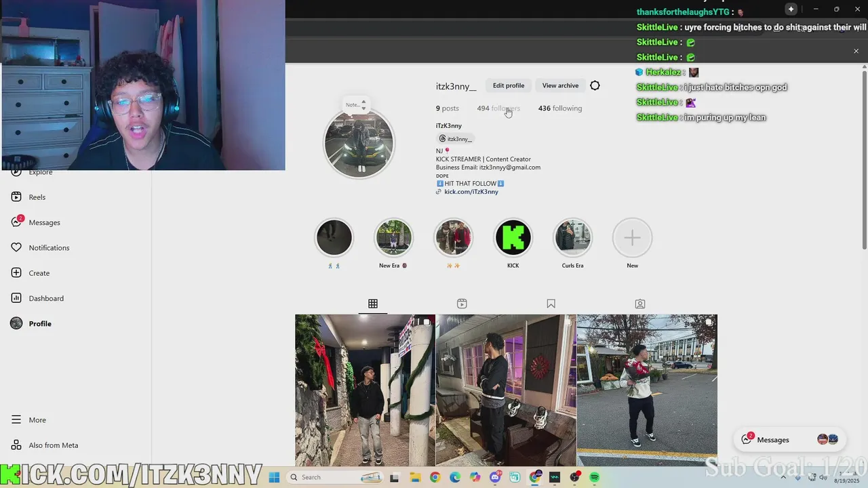
Task: Open OBS Studio from the taskbar
Action: click(575, 477)
